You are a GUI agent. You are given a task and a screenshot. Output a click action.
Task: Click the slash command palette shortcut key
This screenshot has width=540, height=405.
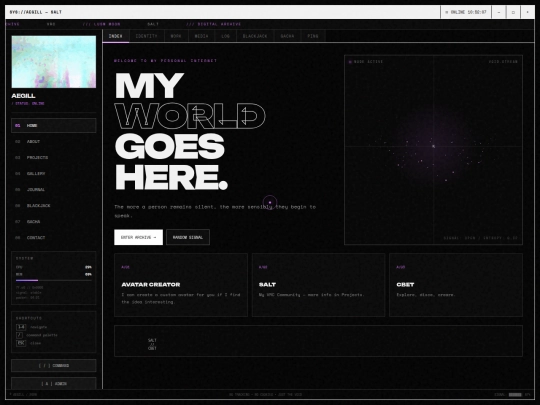tap(19, 335)
